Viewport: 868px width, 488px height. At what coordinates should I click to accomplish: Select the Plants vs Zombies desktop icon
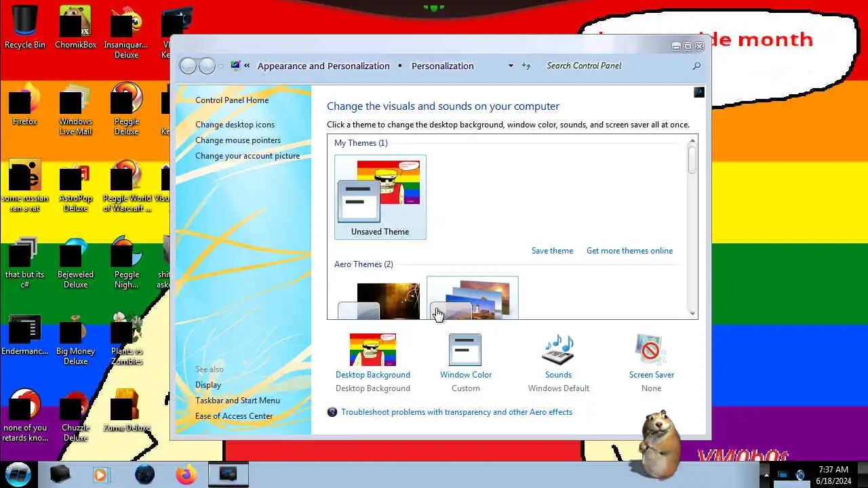126,339
